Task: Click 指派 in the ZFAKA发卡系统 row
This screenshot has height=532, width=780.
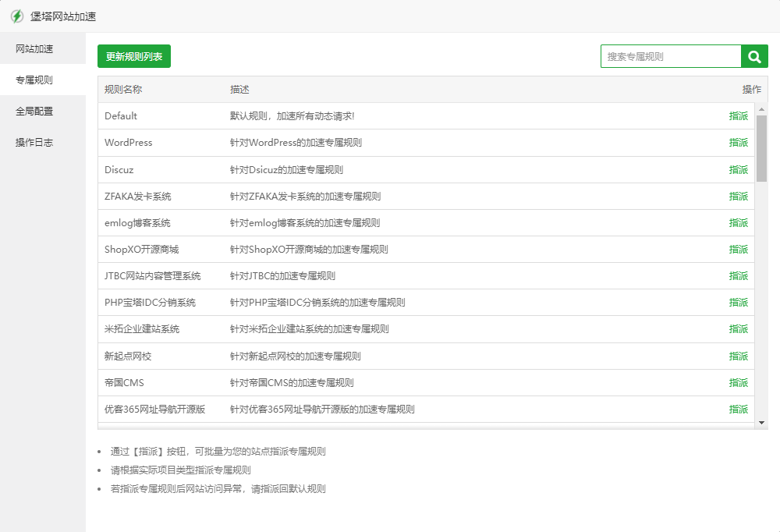Action: 738,196
